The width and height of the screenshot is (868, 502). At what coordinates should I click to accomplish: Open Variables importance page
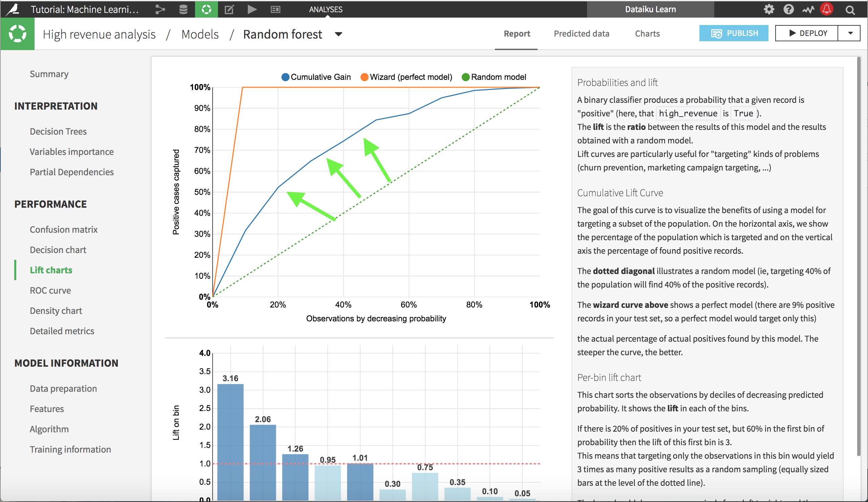[72, 152]
